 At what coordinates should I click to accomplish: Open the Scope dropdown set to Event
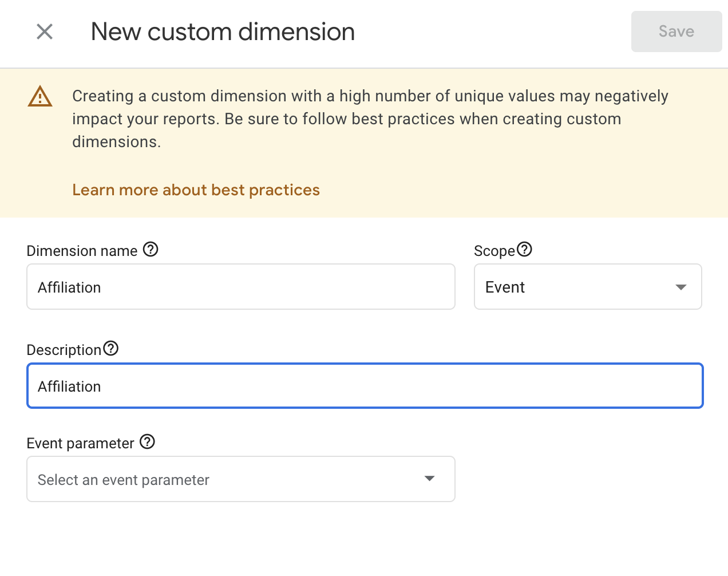tap(588, 287)
